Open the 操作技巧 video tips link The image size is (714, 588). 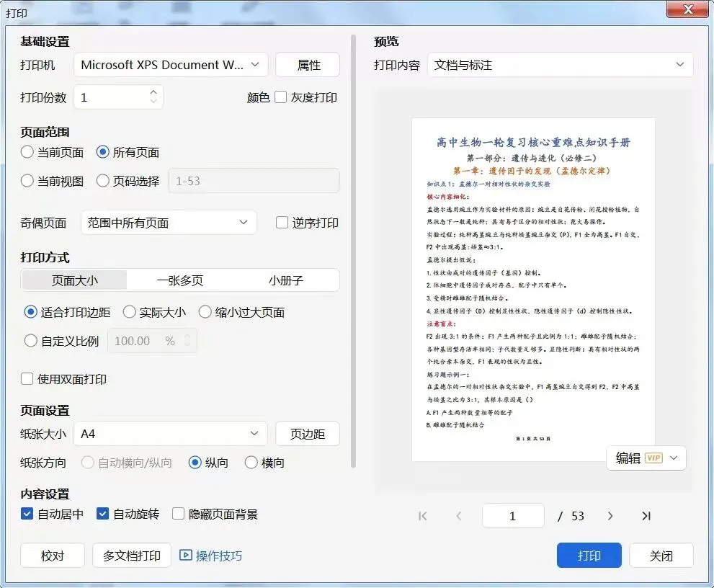coord(211,556)
